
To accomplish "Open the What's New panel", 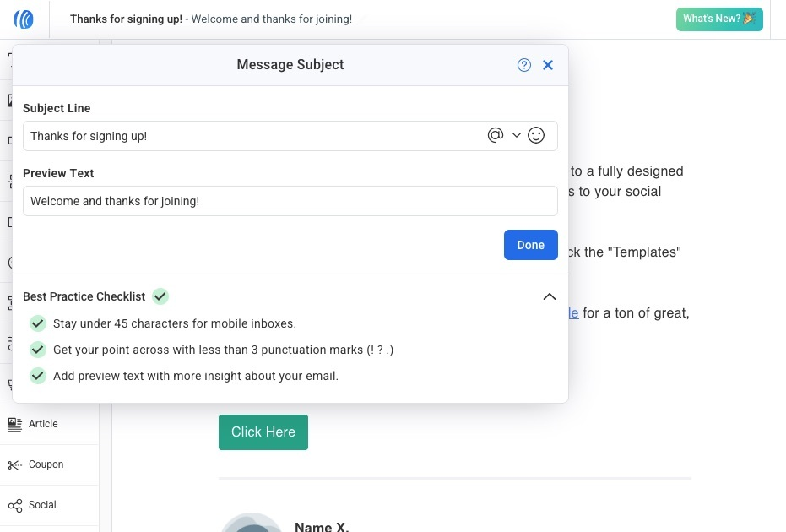I will [718, 18].
